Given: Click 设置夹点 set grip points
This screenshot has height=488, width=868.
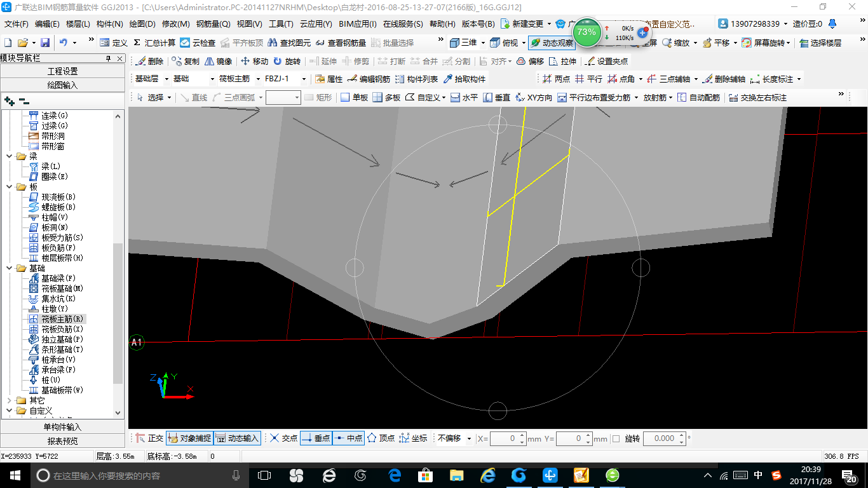Looking at the screenshot, I should tap(607, 62).
